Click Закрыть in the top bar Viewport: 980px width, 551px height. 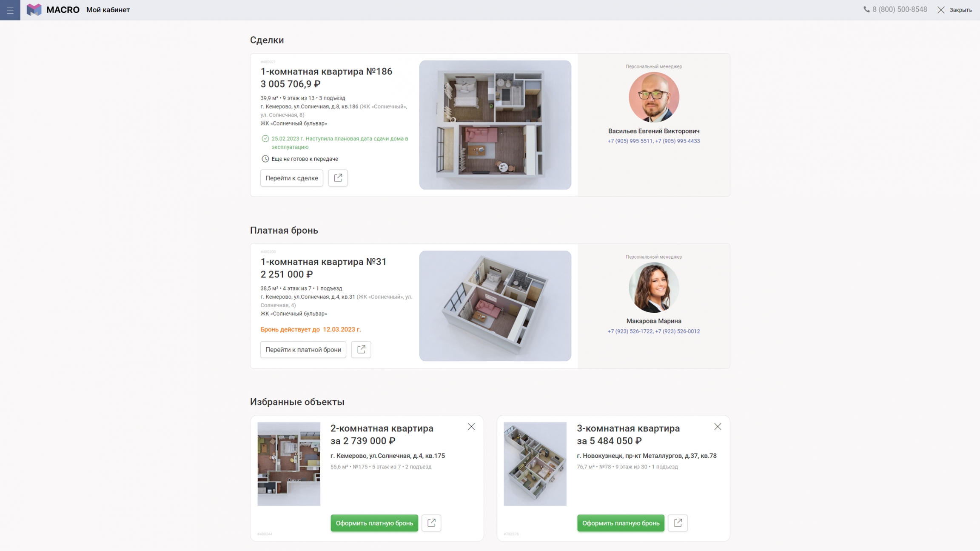click(x=954, y=10)
